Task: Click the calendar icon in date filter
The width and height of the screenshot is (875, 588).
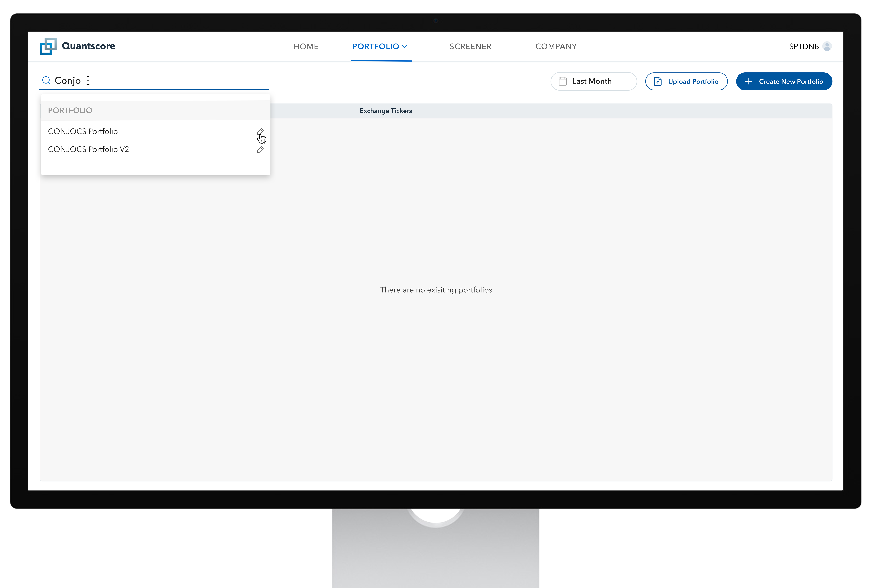Action: (x=563, y=81)
